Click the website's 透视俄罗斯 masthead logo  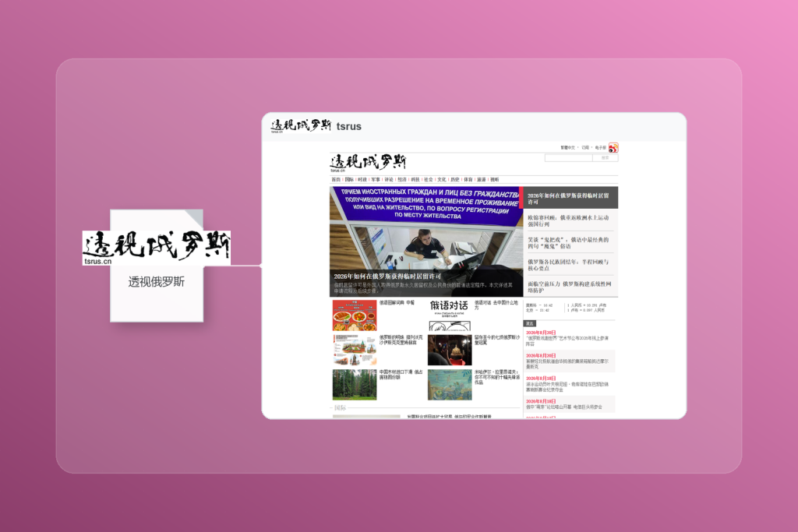[368, 163]
